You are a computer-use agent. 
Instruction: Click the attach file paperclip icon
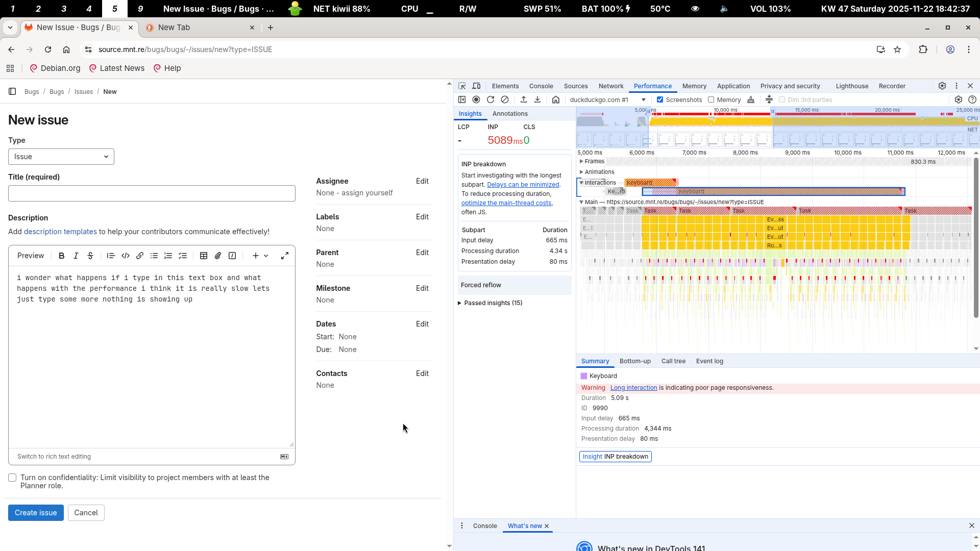coord(218,256)
